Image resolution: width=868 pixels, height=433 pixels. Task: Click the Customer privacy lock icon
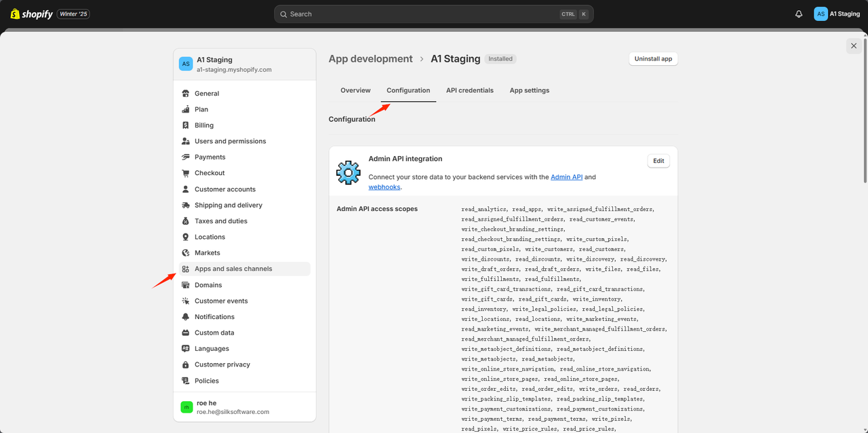click(186, 364)
